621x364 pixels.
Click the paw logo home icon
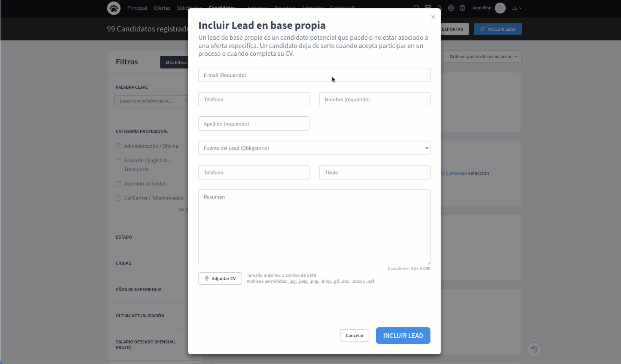[x=114, y=8]
